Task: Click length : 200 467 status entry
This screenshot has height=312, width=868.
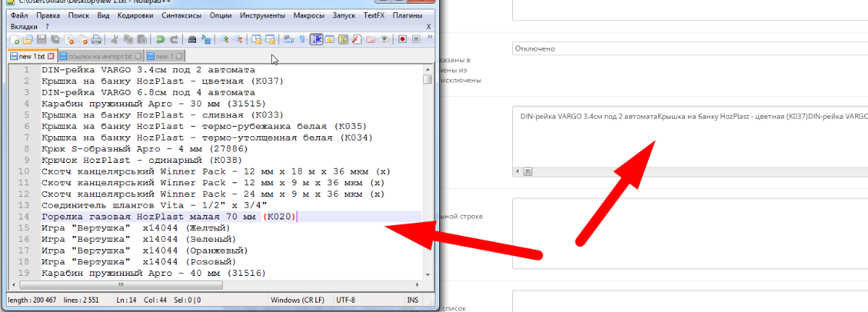Action: coord(33,300)
